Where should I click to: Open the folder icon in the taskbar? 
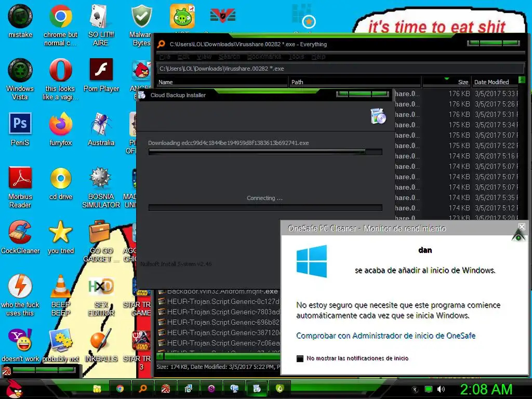coord(97,389)
